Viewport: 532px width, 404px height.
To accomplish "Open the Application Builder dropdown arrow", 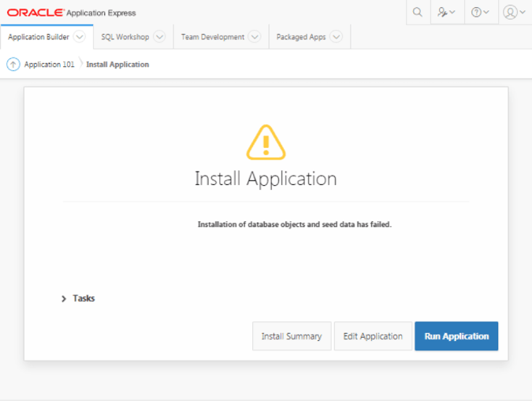I will click(x=80, y=36).
